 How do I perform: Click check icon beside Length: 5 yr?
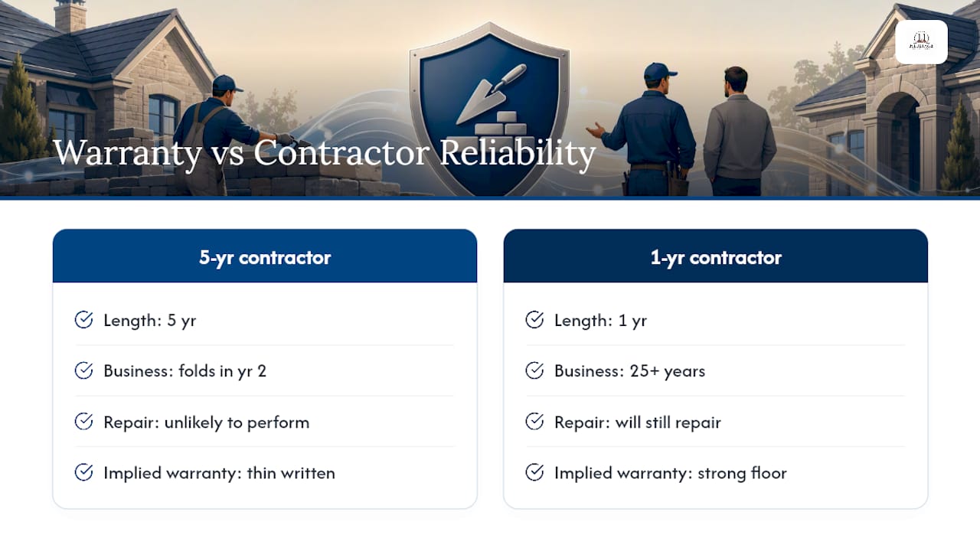pos(83,320)
